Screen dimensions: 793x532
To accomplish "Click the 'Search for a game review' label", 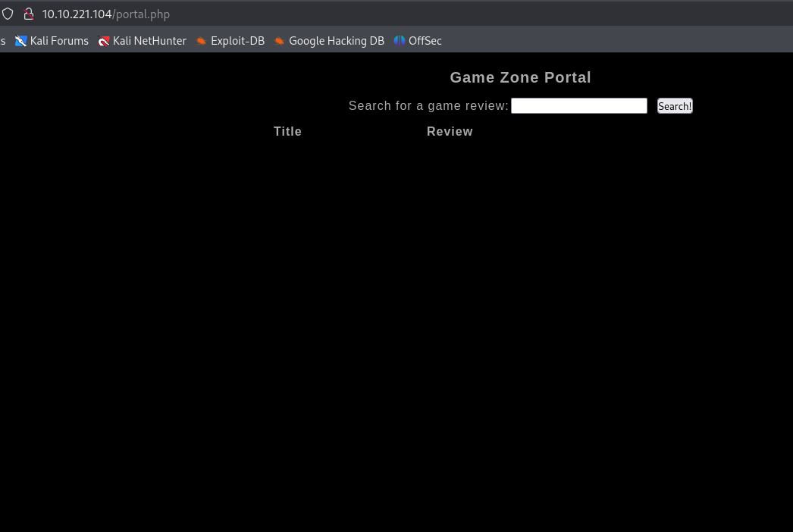I will (428, 106).
